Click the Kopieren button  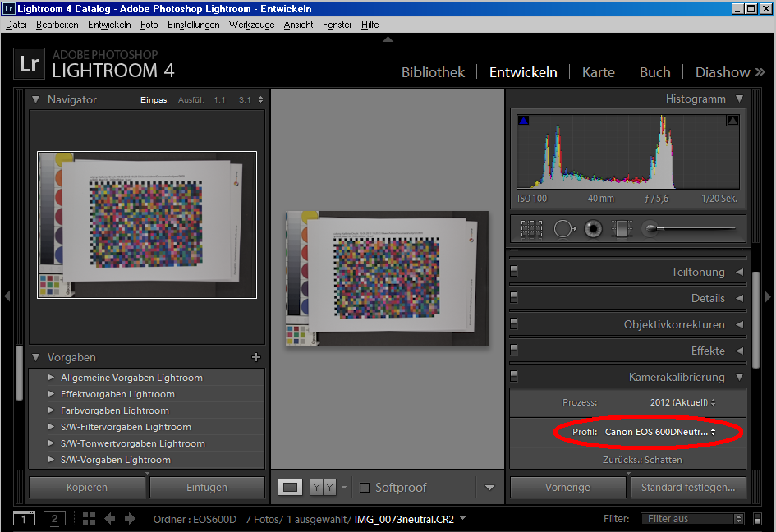pos(87,488)
